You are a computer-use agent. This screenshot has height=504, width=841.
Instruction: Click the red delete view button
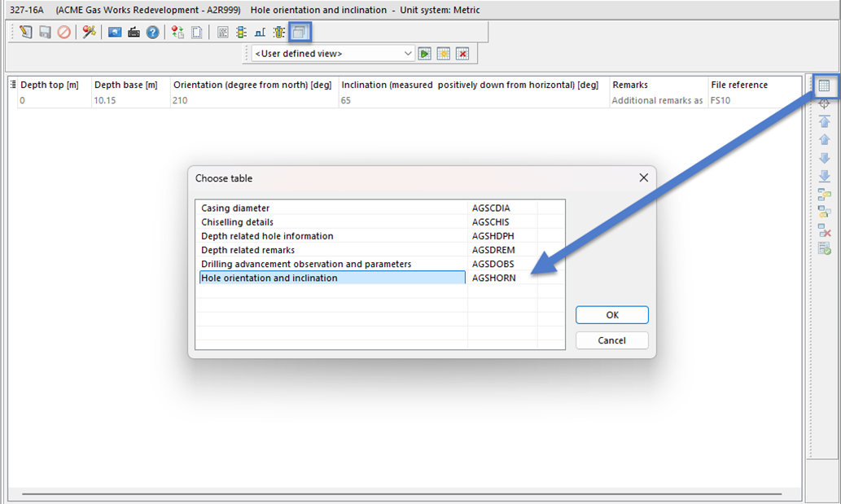pos(462,54)
